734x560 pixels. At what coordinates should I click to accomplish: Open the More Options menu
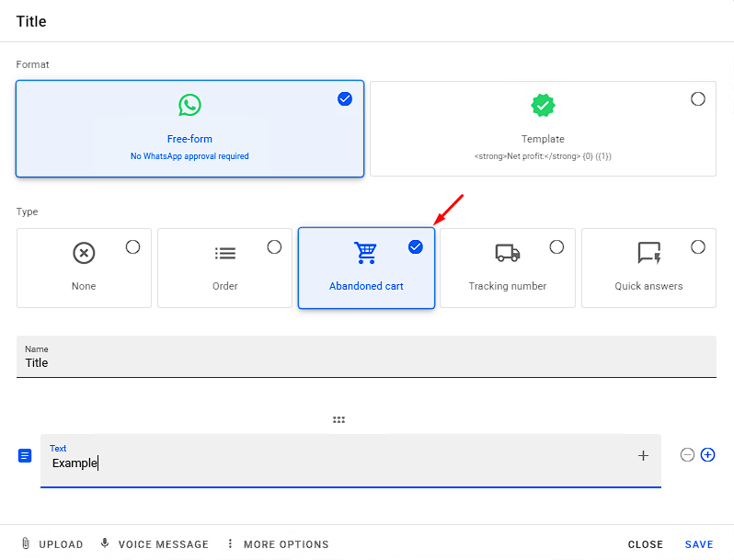(x=277, y=544)
